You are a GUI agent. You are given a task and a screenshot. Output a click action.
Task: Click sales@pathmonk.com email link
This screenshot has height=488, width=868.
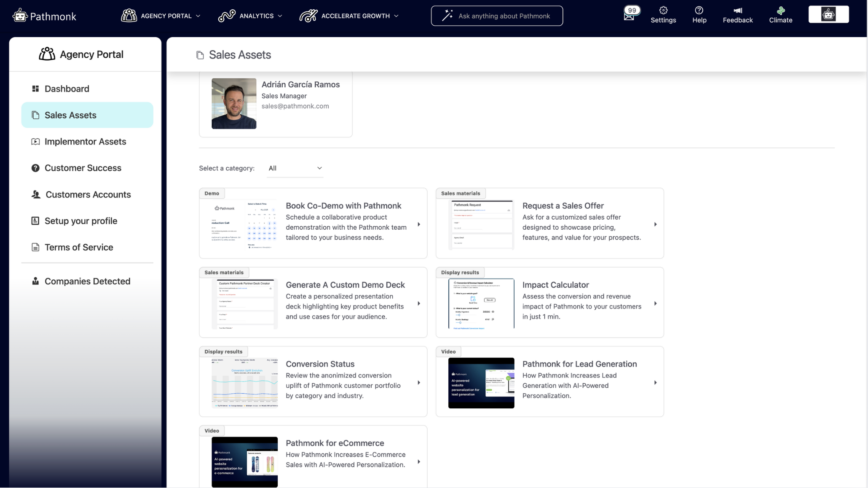click(x=295, y=106)
